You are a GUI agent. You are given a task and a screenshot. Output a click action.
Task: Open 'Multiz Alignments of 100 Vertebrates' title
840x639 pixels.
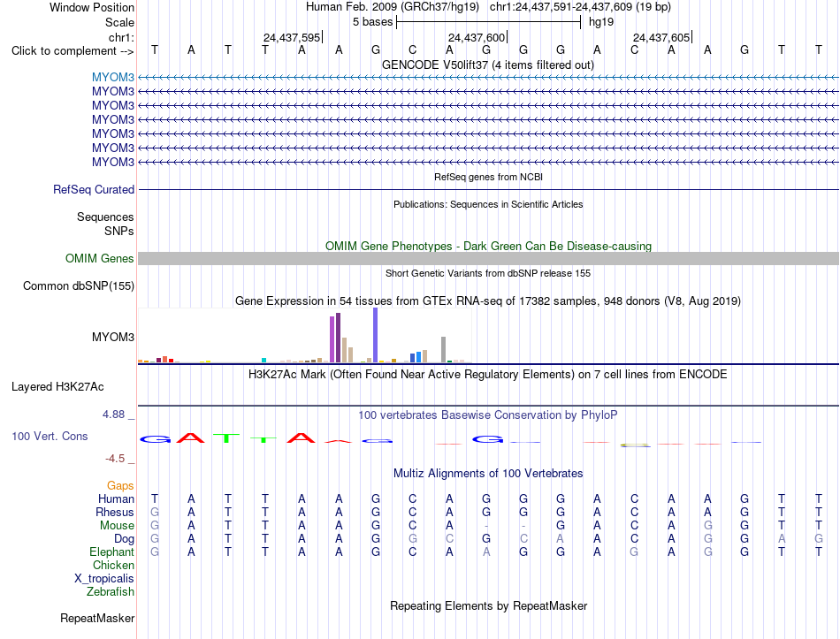tap(488, 474)
